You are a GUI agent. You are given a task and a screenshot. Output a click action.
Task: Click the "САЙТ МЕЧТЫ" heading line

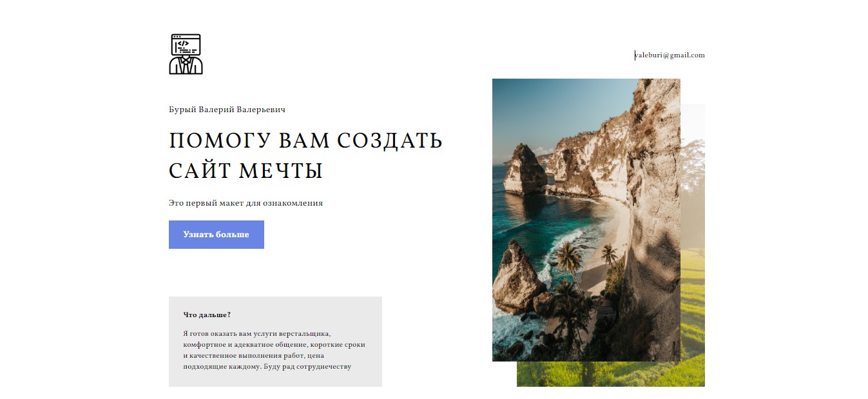click(x=246, y=171)
